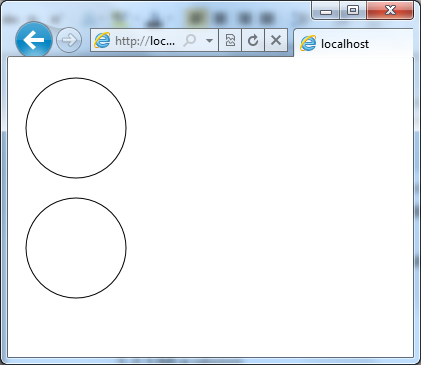The image size is (421, 365).
Task: Minimize the Internet Explorer window
Action: (x=326, y=11)
